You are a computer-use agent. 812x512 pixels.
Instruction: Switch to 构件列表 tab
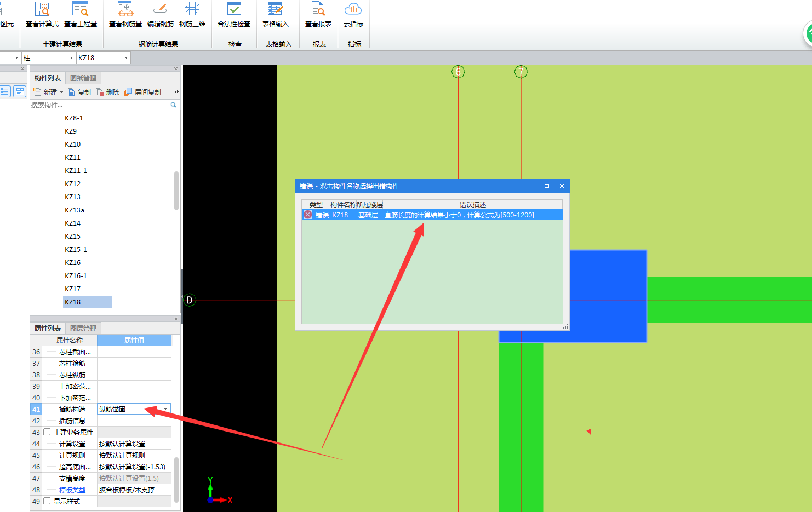coord(48,78)
